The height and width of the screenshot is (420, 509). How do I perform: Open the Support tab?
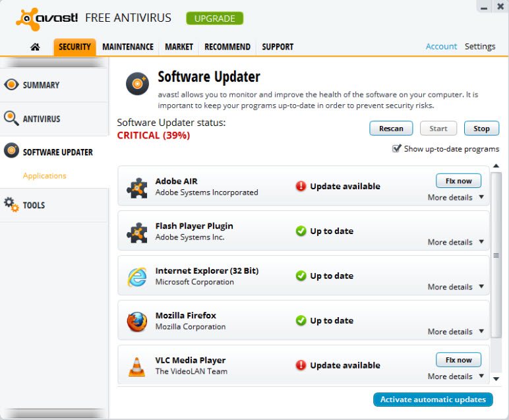(x=278, y=47)
